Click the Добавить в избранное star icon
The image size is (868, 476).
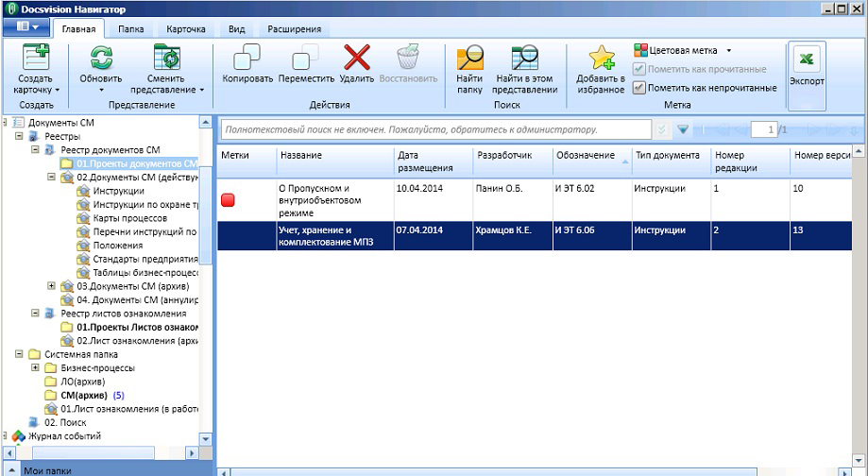click(602, 58)
